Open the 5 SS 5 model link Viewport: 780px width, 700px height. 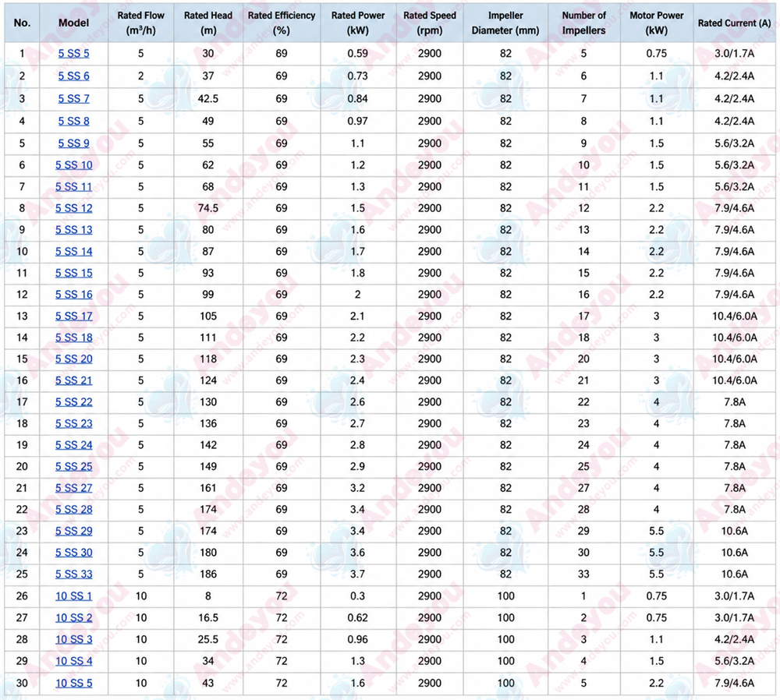[x=73, y=53]
